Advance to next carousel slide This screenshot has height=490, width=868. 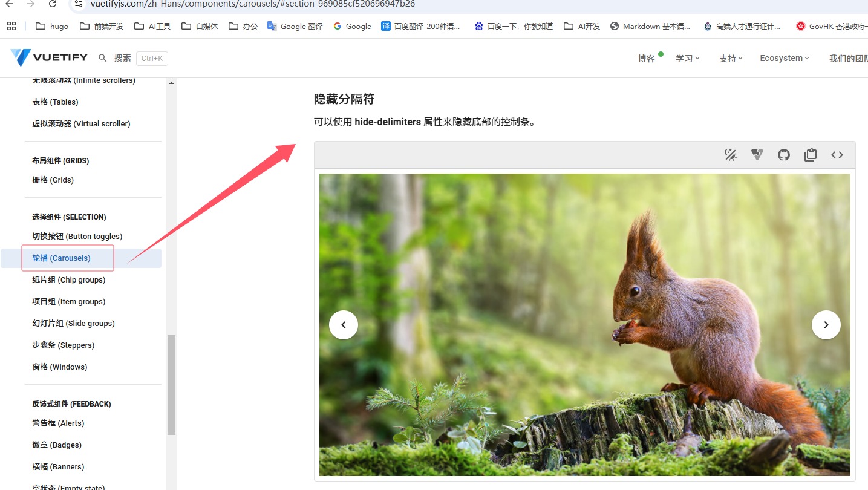pyautogui.click(x=826, y=325)
